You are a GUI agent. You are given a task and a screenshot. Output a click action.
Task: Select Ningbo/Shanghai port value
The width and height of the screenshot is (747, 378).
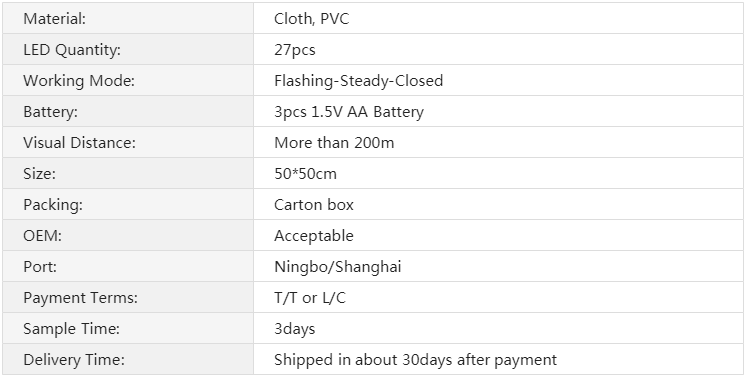tap(338, 266)
